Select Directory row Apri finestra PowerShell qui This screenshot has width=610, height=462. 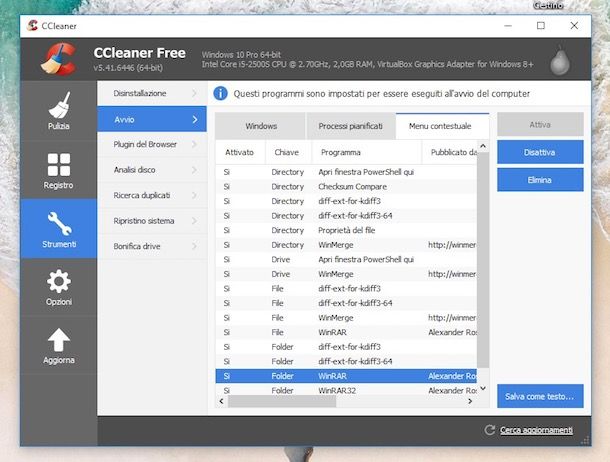point(346,172)
